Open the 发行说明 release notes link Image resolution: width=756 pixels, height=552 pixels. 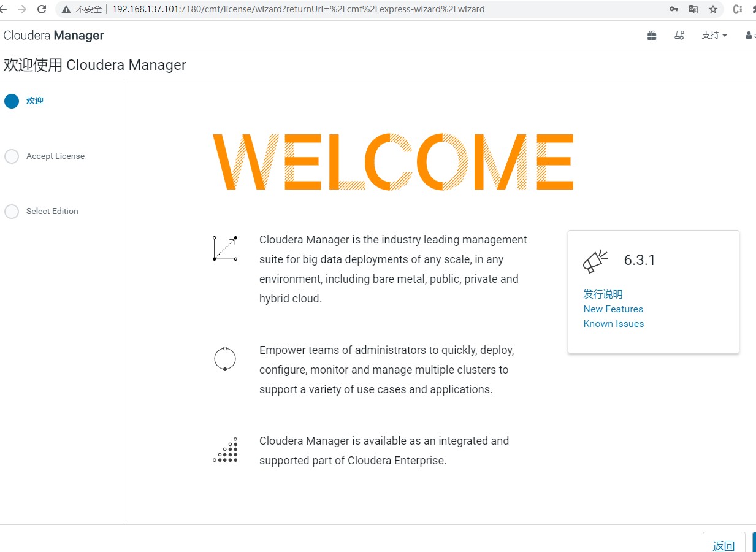click(603, 294)
